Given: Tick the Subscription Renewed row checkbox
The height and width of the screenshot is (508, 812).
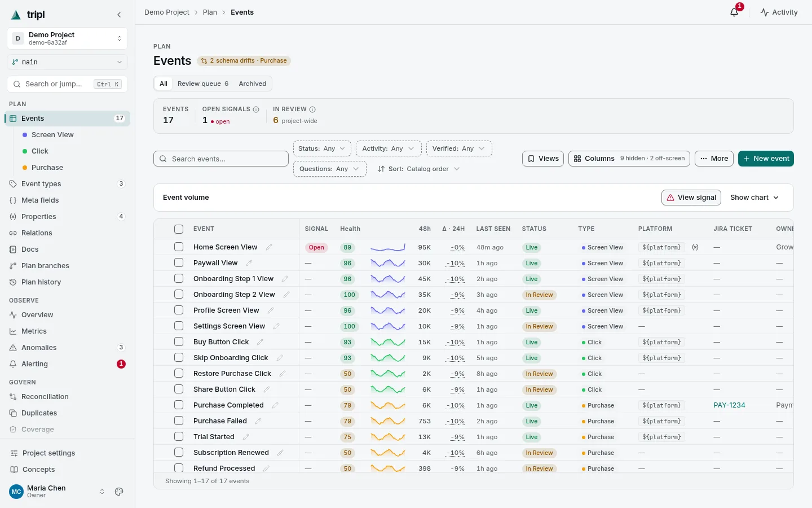Looking at the screenshot, I should tap(179, 452).
